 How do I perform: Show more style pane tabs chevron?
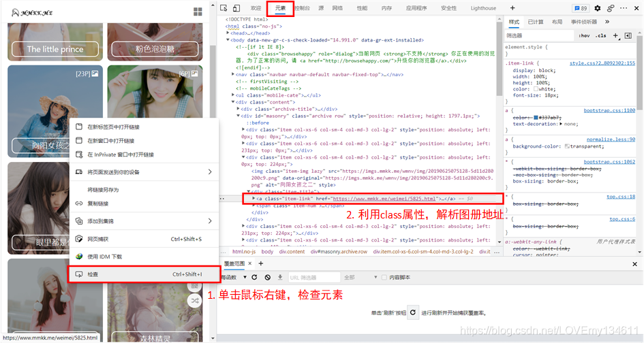[607, 22]
